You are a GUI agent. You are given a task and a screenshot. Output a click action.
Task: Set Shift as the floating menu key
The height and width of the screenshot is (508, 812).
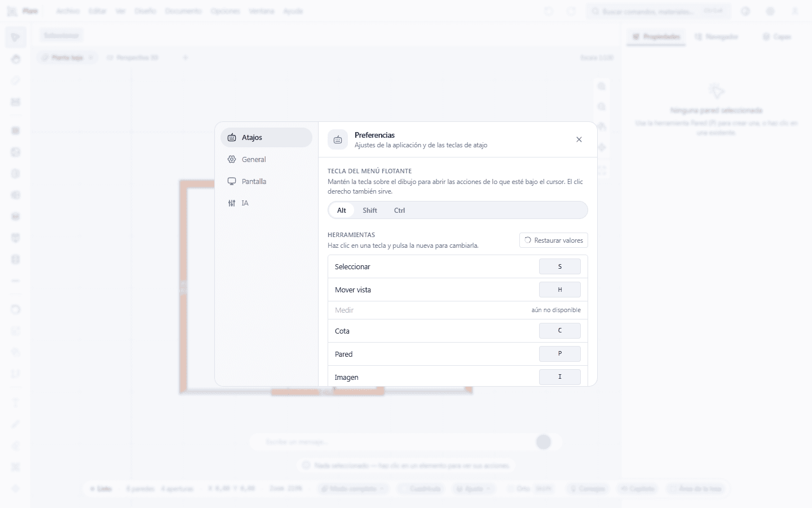[x=370, y=210]
